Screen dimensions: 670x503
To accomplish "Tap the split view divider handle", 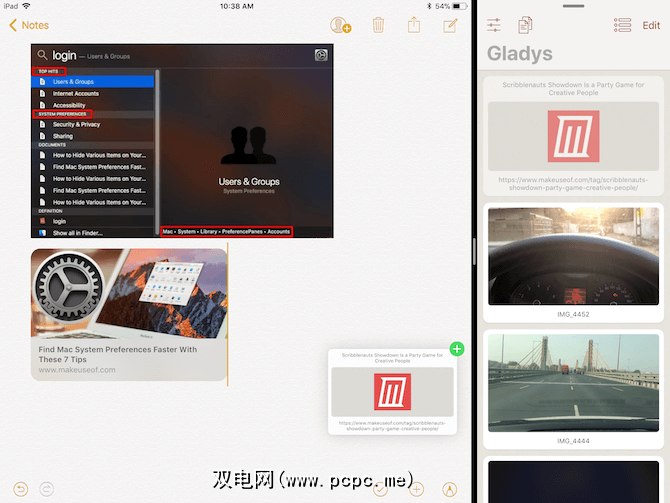I will (x=474, y=252).
